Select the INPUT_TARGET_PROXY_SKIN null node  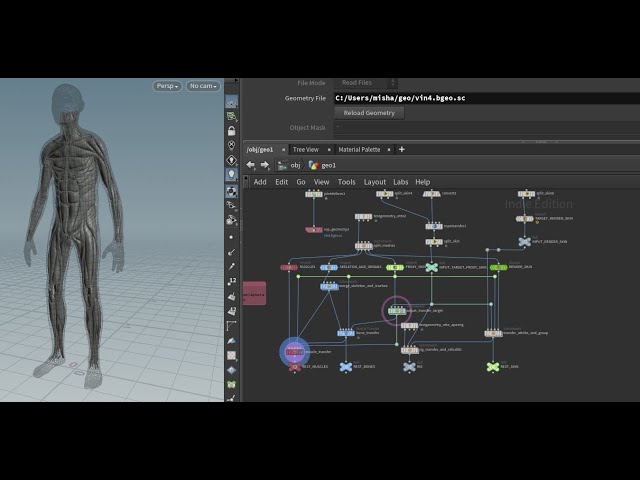[431, 268]
